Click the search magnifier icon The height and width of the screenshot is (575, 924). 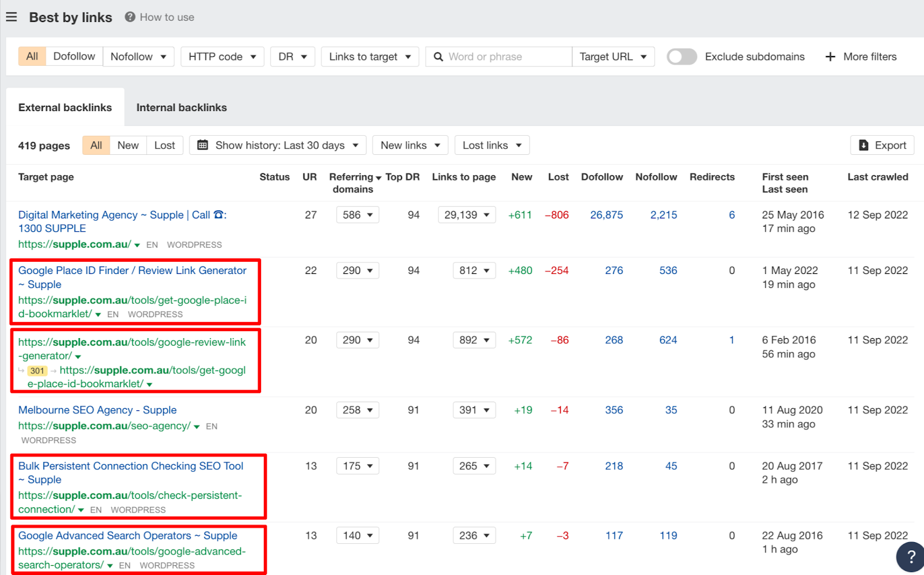438,57
